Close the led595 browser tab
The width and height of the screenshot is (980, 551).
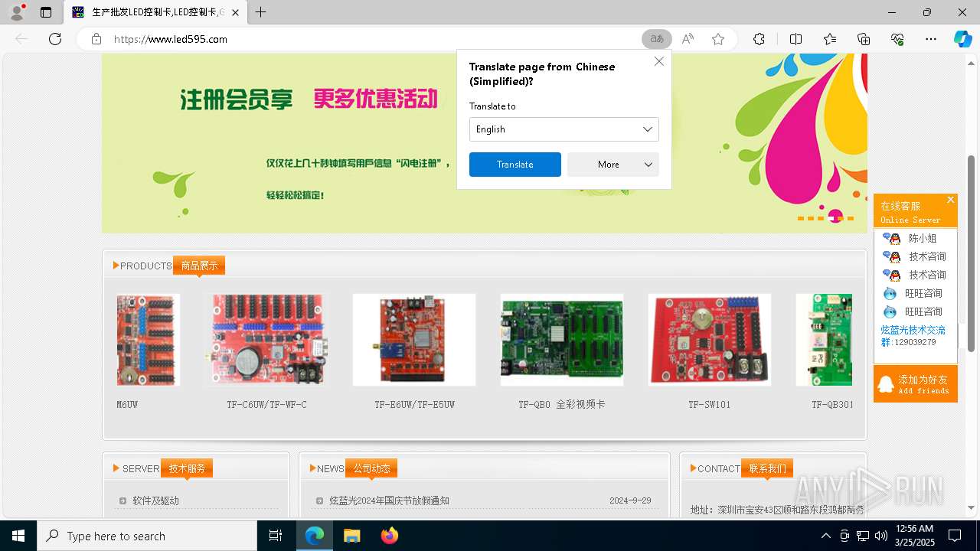point(235,12)
